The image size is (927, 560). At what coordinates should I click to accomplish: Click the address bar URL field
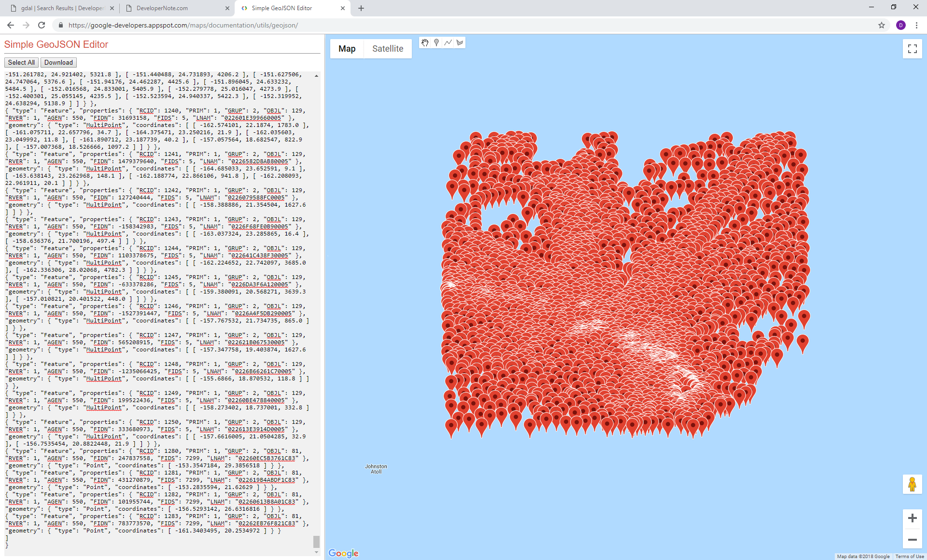click(x=193, y=25)
